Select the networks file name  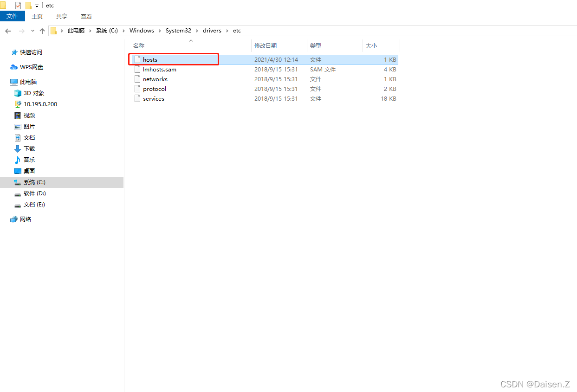155,79
